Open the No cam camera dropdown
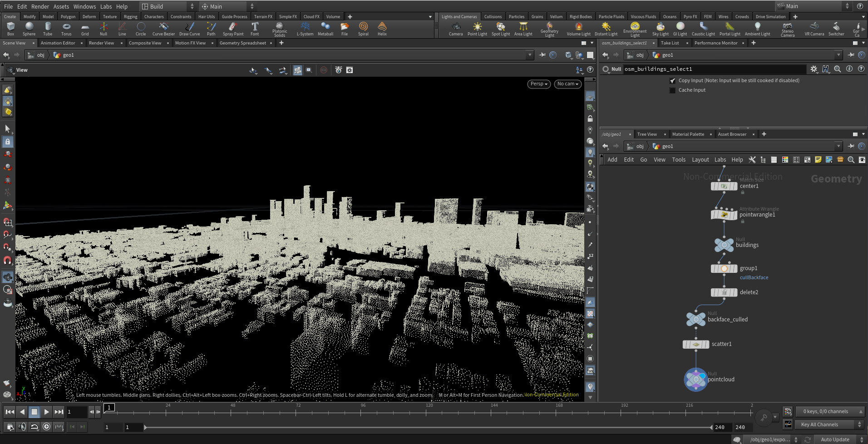This screenshot has height=444, width=868. pyautogui.click(x=567, y=84)
